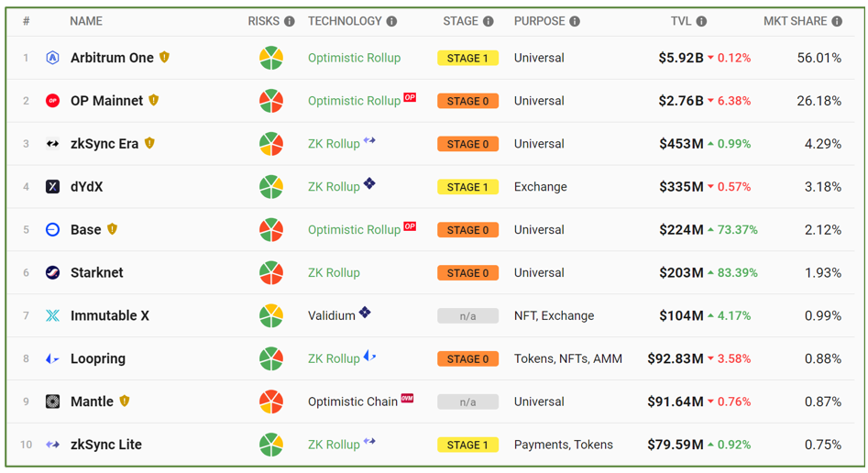Click the 56.01% market share value
868x473 pixels.
pos(819,58)
